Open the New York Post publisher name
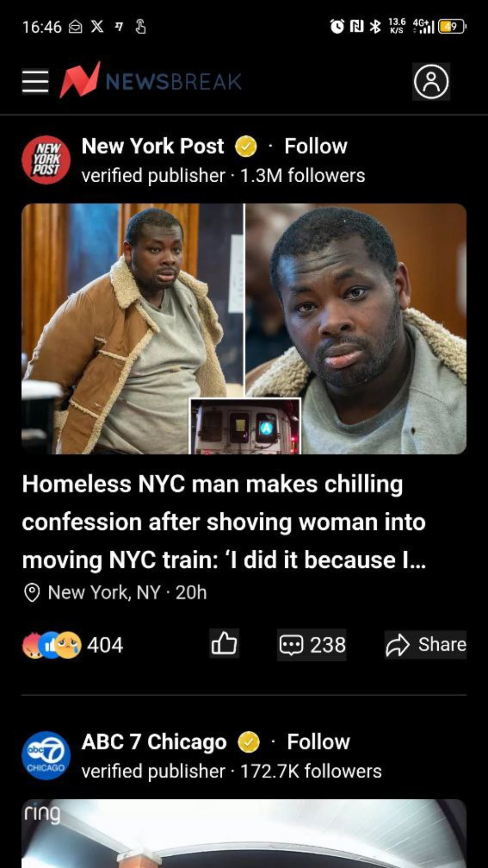 point(153,146)
